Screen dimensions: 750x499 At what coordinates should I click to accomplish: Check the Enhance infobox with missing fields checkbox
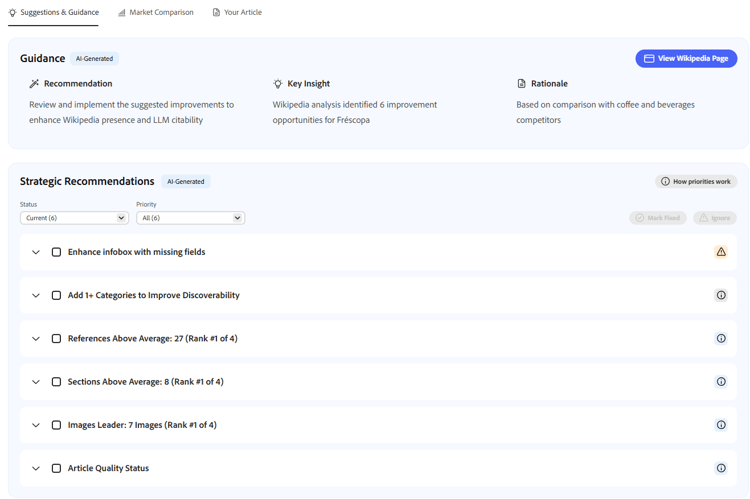click(x=56, y=252)
